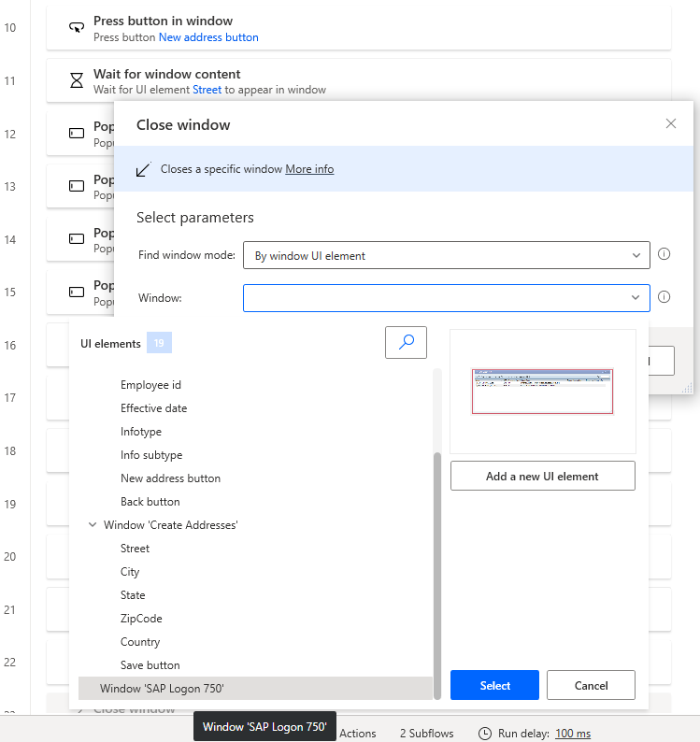This screenshot has width=700, height=742.
Task: Click the search magnifier icon in UI elements
Action: click(407, 342)
